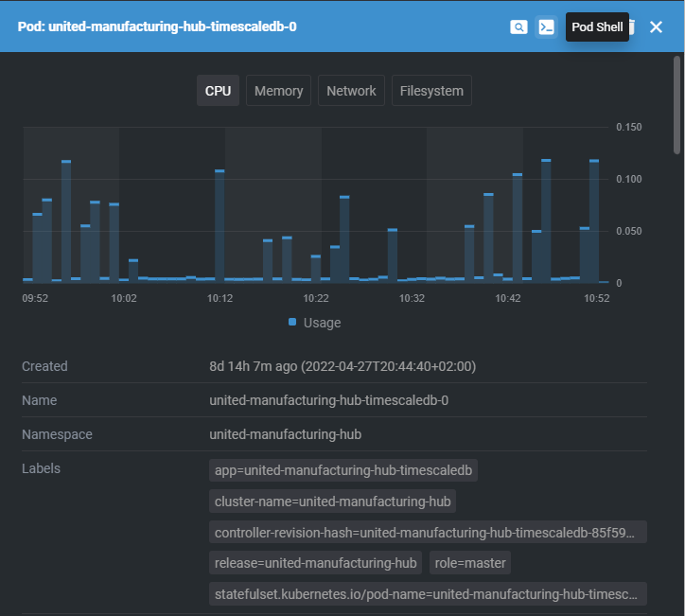Click the release=united-manufacturing-hub label badge
The height and width of the screenshot is (616, 685).
(316, 563)
